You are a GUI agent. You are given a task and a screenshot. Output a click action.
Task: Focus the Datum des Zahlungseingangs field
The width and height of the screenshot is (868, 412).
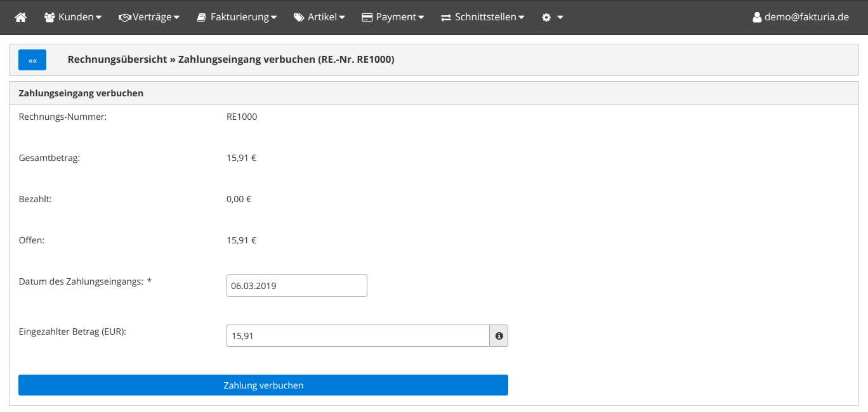coord(296,285)
